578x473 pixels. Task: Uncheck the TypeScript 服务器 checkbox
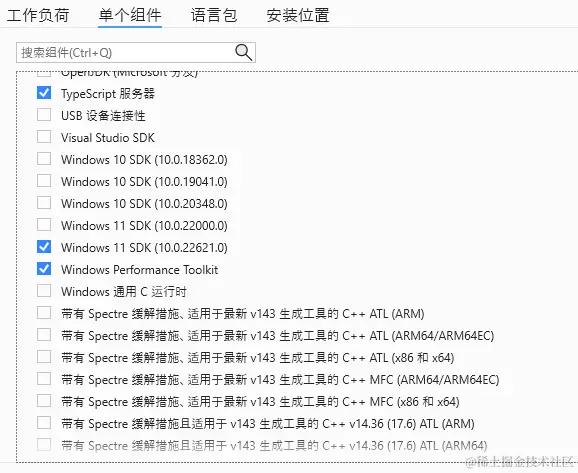pyautogui.click(x=44, y=93)
